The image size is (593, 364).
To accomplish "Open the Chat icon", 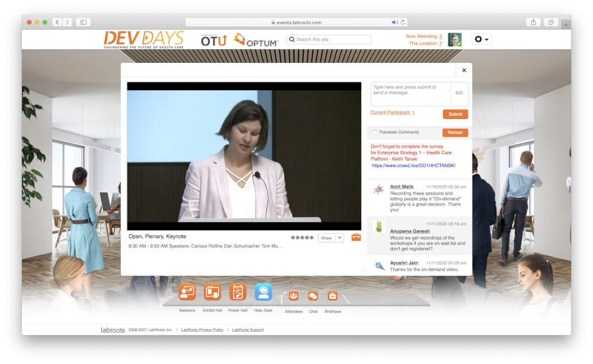I will (313, 296).
